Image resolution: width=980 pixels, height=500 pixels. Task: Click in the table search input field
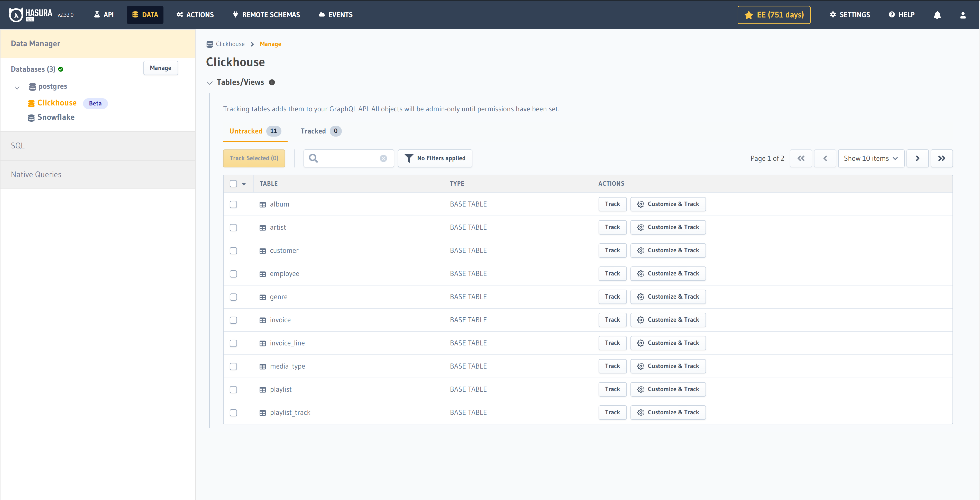[349, 158]
